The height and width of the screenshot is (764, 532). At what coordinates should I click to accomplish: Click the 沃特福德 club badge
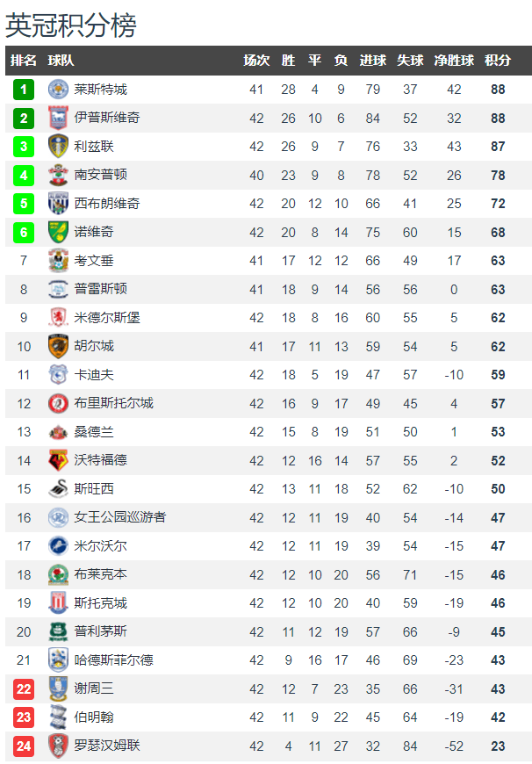[x=58, y=460]
